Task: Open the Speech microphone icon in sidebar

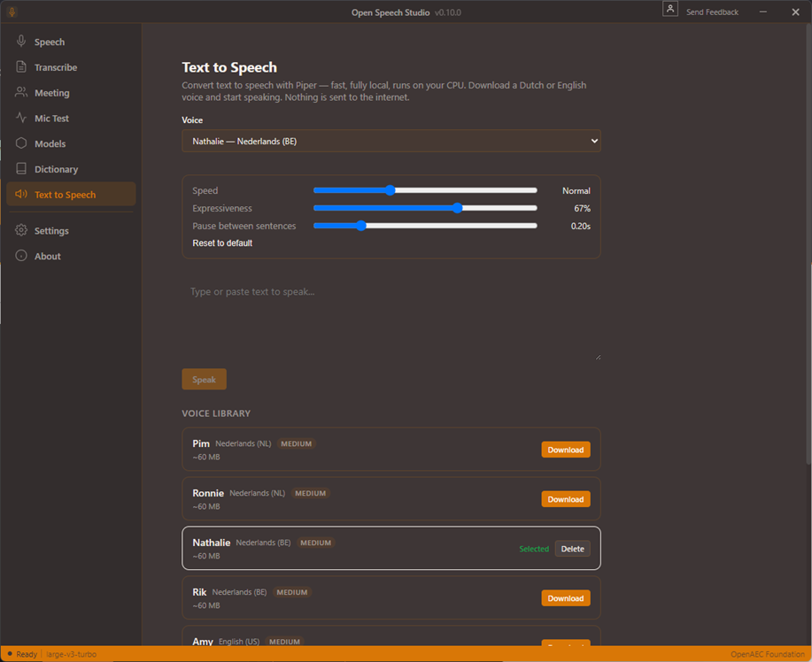Action: 21,42
